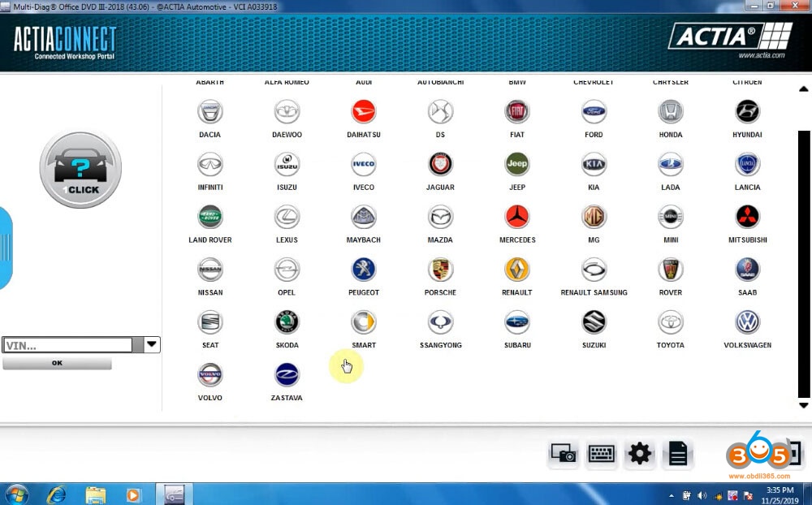Open the gear settings icon
The height and width of the screenshot is (505, 812).
640,454
